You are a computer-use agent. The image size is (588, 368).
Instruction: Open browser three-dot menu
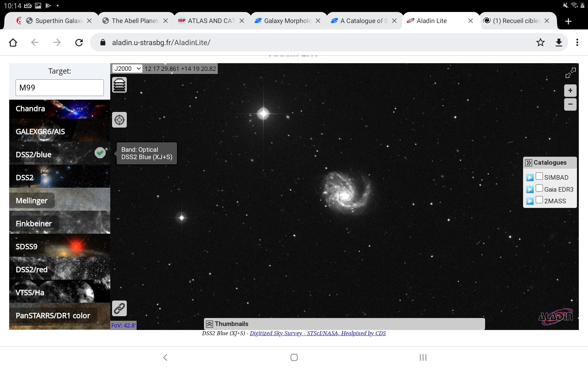(x=577, y=42)
